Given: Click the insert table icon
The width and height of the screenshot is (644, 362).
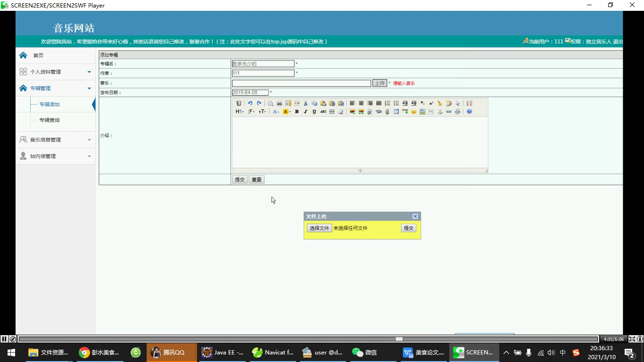Looking at the screenshot, I should 396,112.
